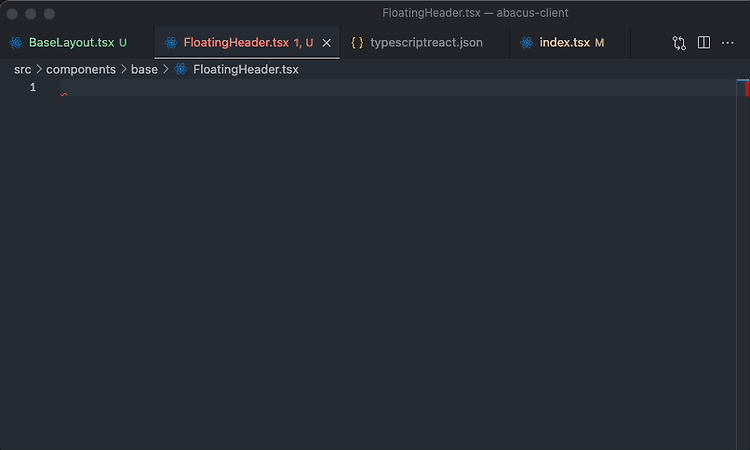
Task: Select the FloatingHeader.tsx editor tab
Action: (247, 43)
